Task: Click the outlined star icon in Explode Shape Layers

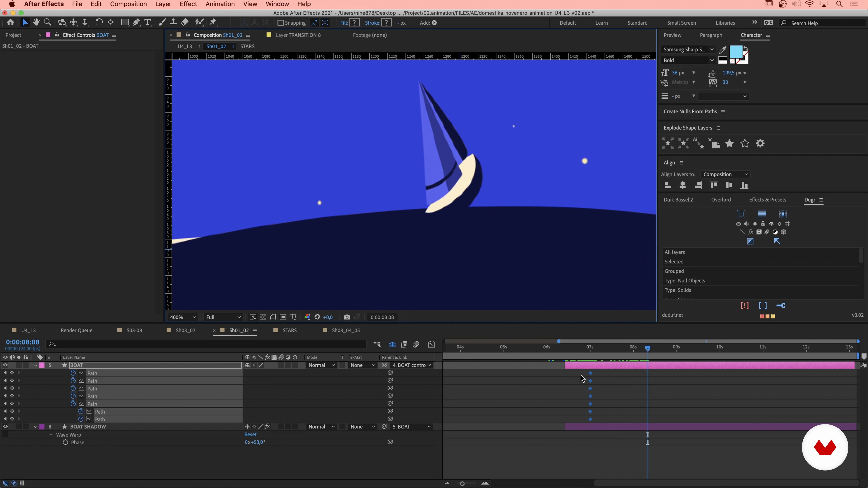Action: pos(745,143)
